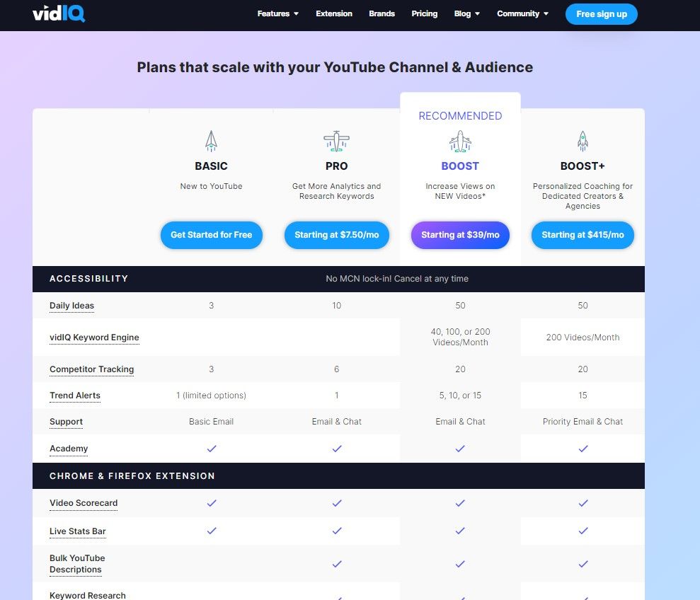The width and height of the screenshot is (700, 600).
Task: Click Video Scorecard checkmark in Boost+ column
Action: pos(583,503)
